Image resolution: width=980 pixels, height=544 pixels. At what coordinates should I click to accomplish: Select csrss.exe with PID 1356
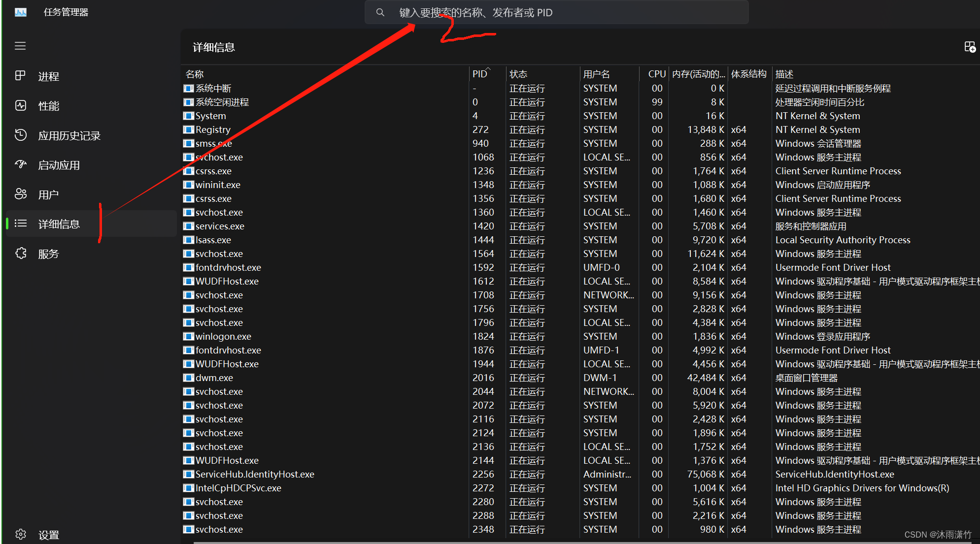pos(581,198)
